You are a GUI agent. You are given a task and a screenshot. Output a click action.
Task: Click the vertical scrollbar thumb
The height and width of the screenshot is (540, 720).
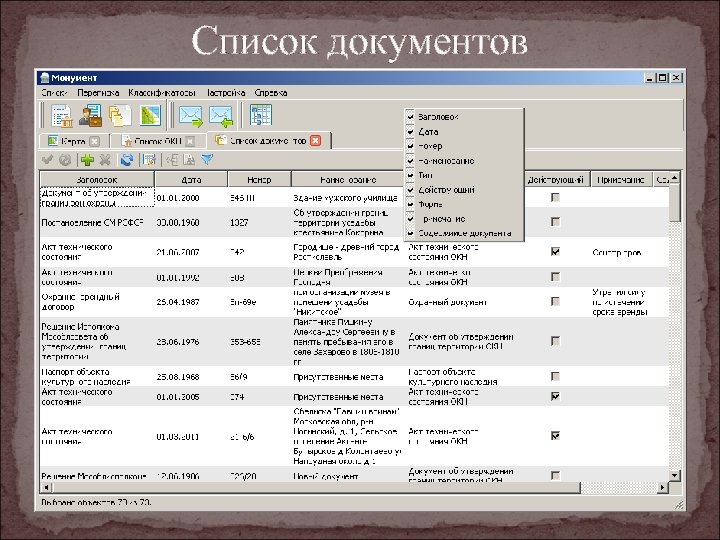674,203
